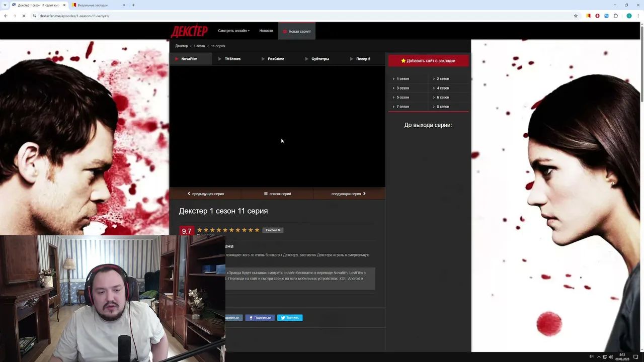Open 1 сезон in the season list
This screenshot has height=362, width=644.
coord(401,79)
